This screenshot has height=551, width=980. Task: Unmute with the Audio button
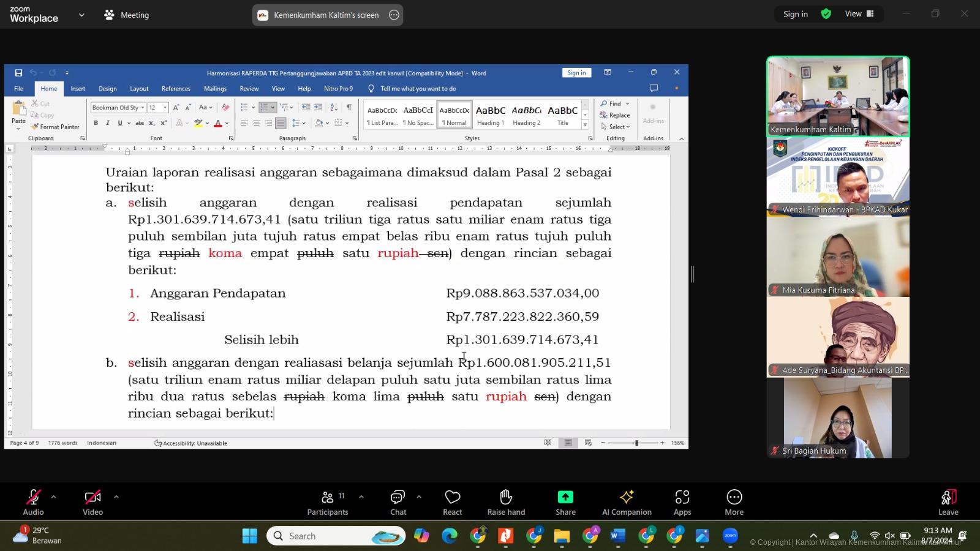pyautogui.click(x=33, y=503)
